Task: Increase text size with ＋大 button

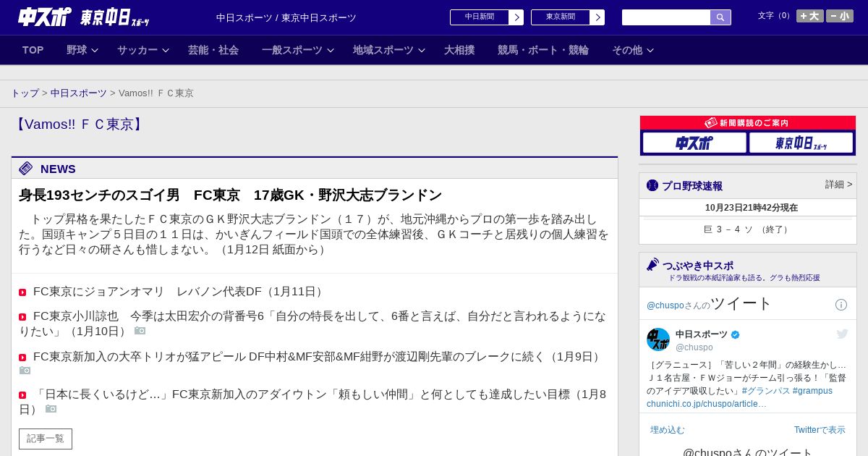Action: 810,16
